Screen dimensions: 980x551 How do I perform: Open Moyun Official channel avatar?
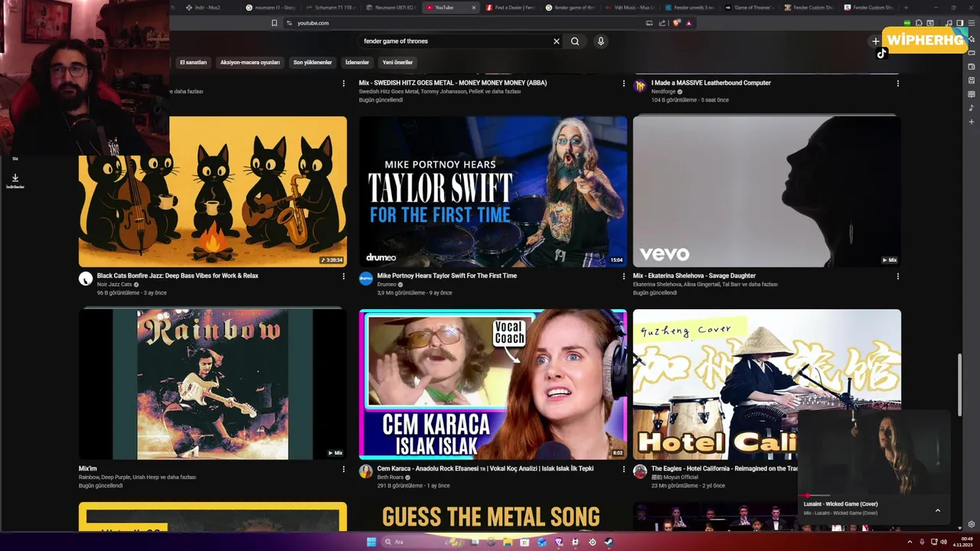click(x=640, y=471)
